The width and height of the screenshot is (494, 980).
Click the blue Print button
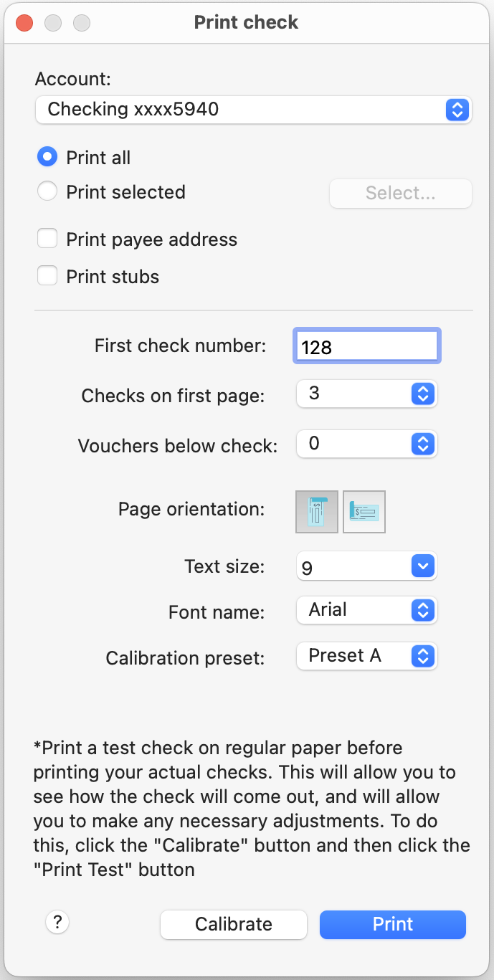click(x=393, y=924)
